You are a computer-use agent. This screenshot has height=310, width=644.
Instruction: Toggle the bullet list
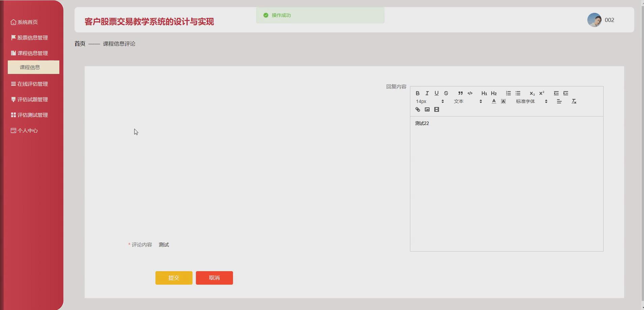click(518, 93)
